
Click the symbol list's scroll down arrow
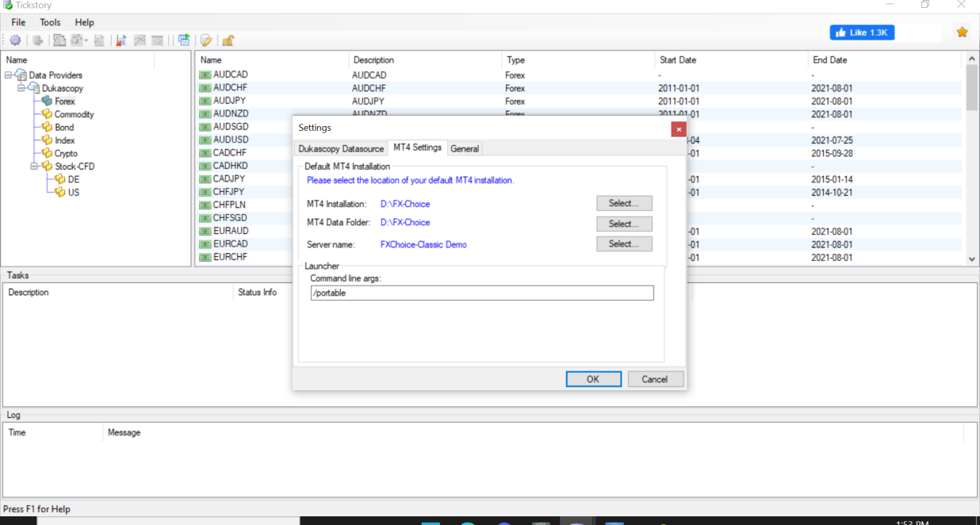click(x=972, y=259)
